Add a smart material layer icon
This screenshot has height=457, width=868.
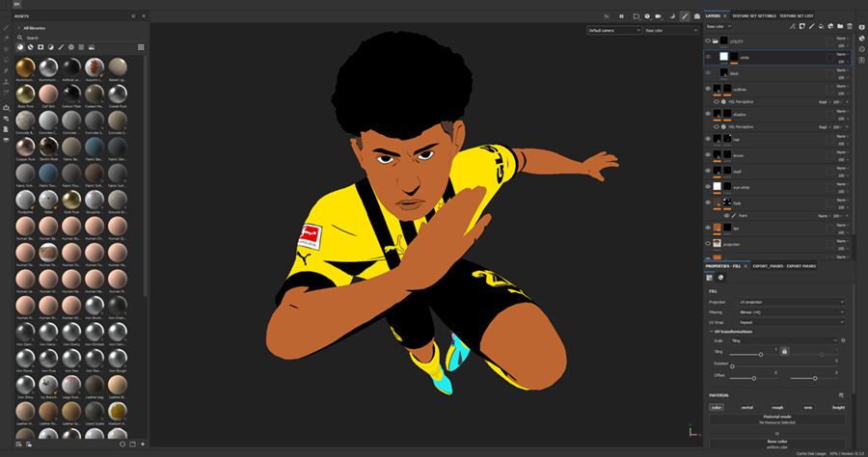830,27
